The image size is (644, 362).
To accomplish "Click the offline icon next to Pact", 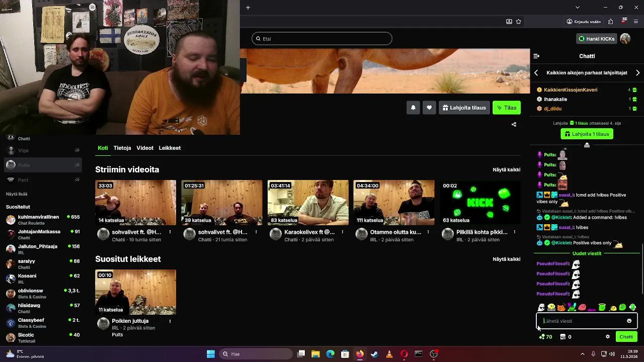I will pos(77,180).
